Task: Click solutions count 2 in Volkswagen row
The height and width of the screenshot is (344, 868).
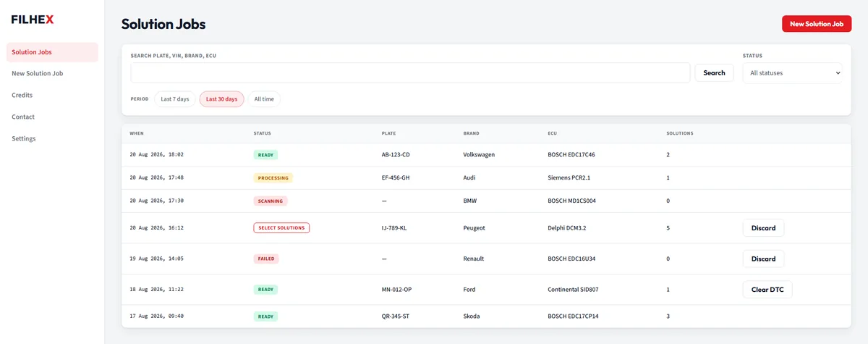Action: click(668, 155)
